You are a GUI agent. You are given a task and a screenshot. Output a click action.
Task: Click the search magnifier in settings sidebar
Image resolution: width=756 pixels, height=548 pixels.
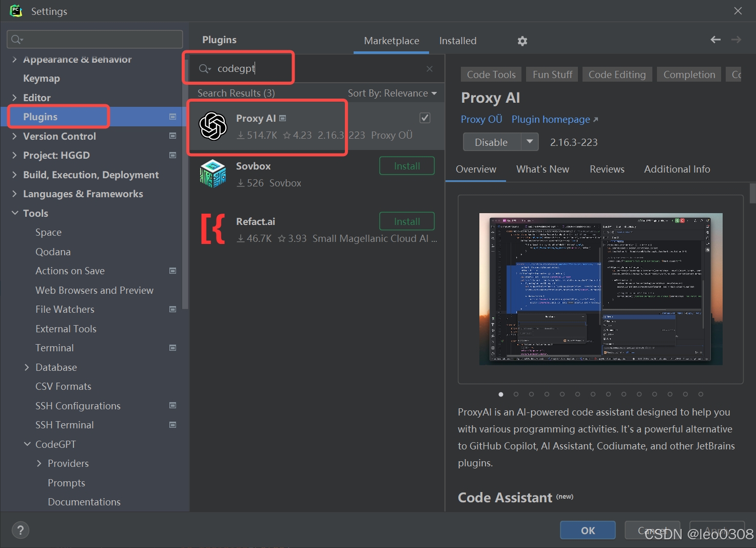(x=16, y=39)
